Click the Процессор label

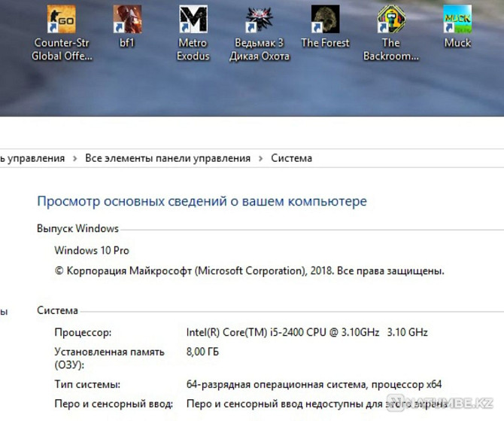coord(83,332)
